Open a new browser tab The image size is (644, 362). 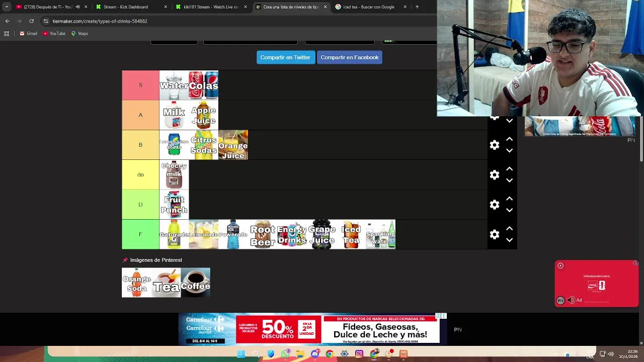coord(417,7)
